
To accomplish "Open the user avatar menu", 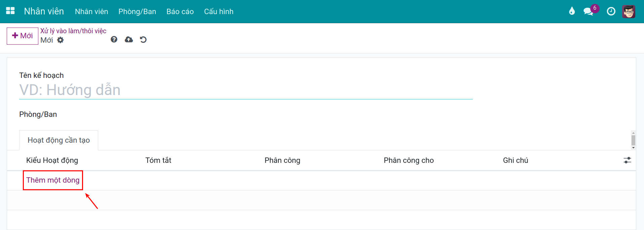I will coord(628,11).
